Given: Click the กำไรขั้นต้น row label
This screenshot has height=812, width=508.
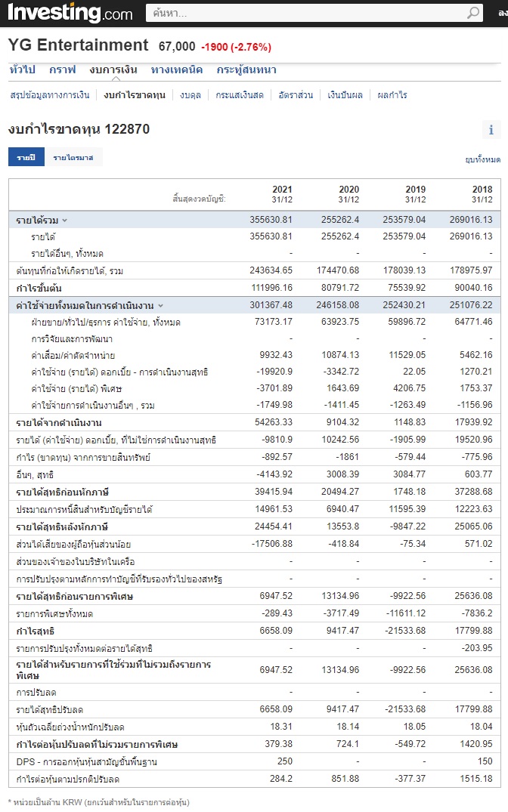Looking at the screenshot, I should tap(39, 289).
